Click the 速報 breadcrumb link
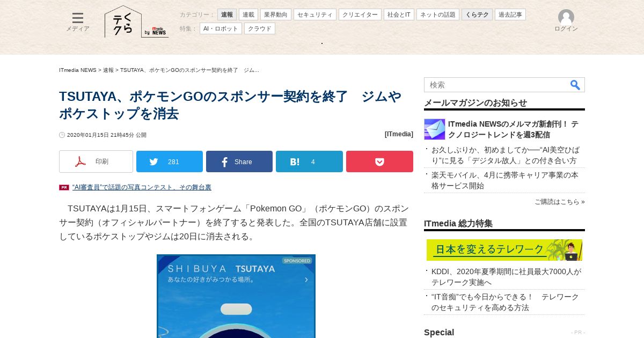Image resolution: width=644 pixels, height=338 pixels. pos(108,70)
